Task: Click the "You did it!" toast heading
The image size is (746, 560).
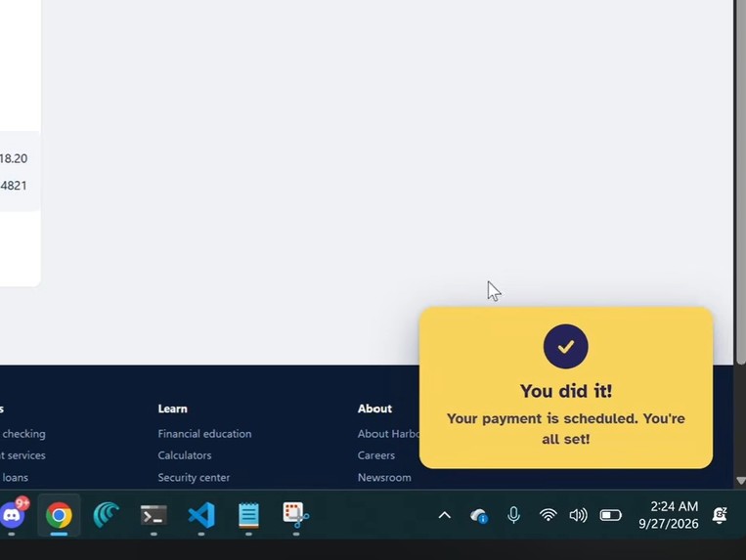Action: click(566, 391)
